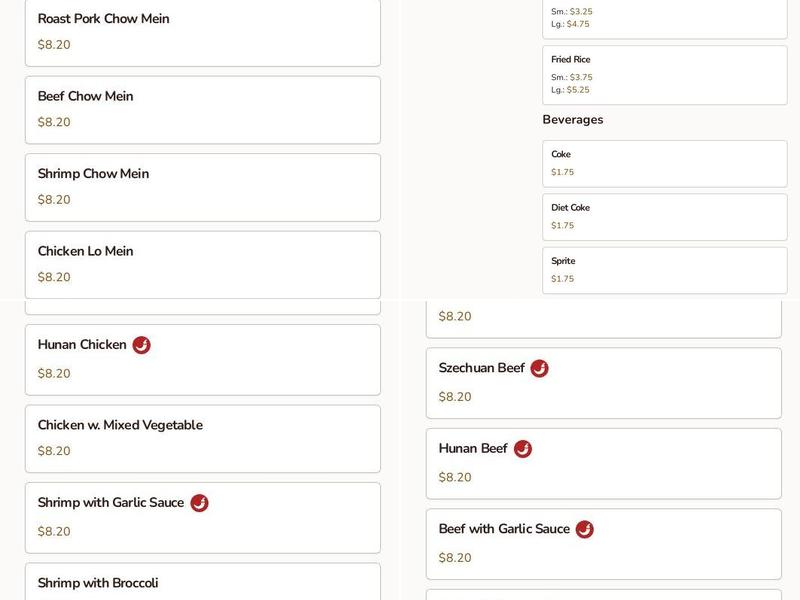Screen dimensions: 800x600
Task: Open the Chicken w. Mixed Vegetable item
Action: (x=202, y=438)
